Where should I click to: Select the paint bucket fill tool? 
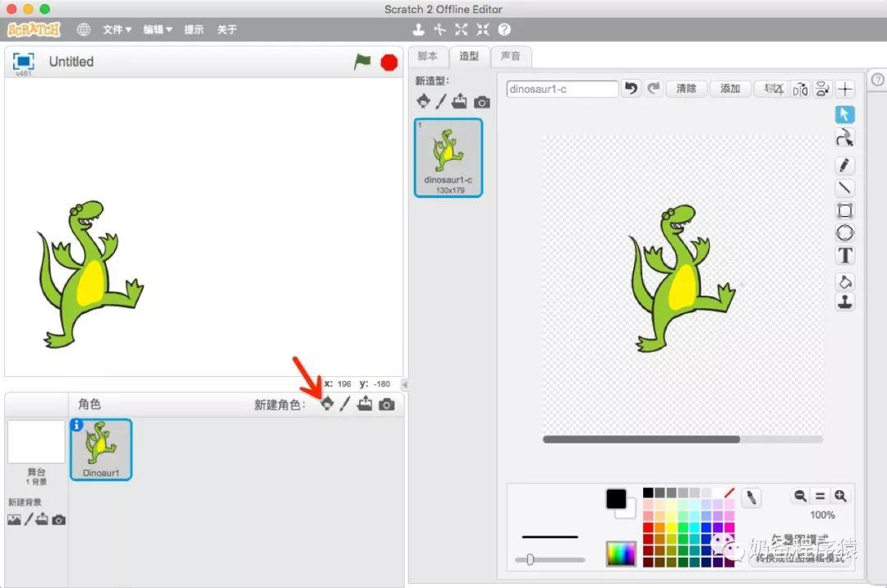(x=844, y=281)
